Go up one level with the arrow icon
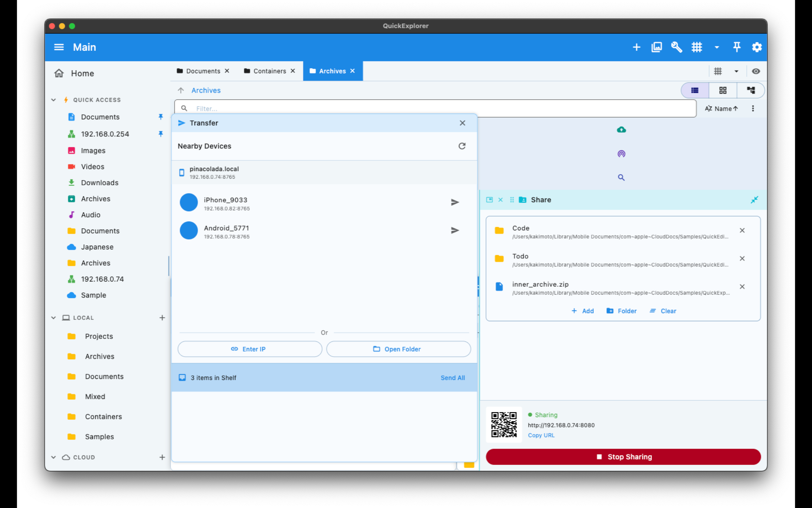 181,90
